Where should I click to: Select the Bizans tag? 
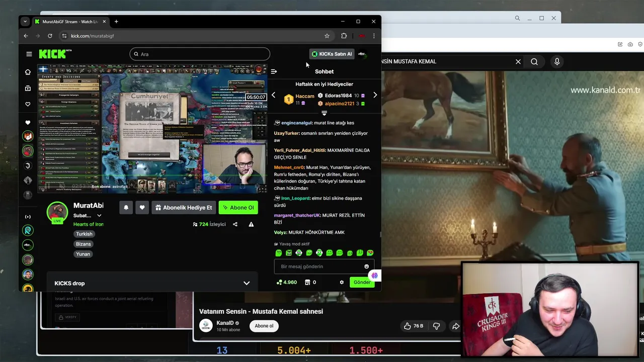pos(84,244)
